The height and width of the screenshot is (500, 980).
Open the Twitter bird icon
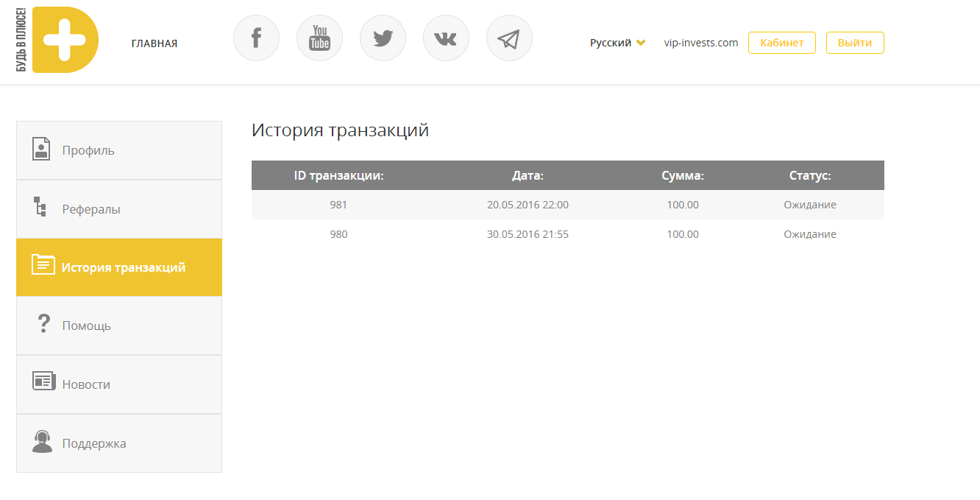click(x=383, y=38)
